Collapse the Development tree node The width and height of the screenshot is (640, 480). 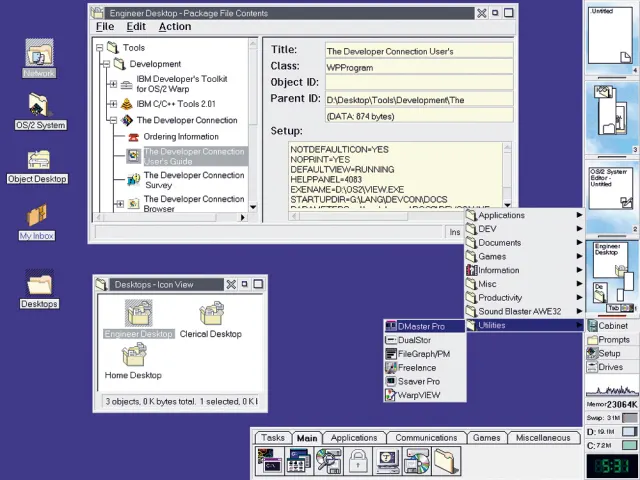coord(106,64)
